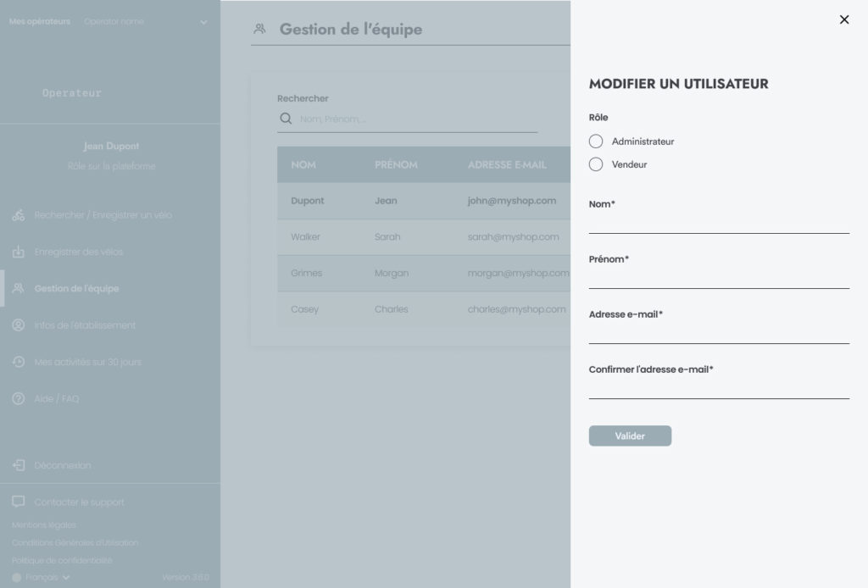Click the support chat bubble icon
The height and width of the screenshot is (588, 868).
[19, 502]
